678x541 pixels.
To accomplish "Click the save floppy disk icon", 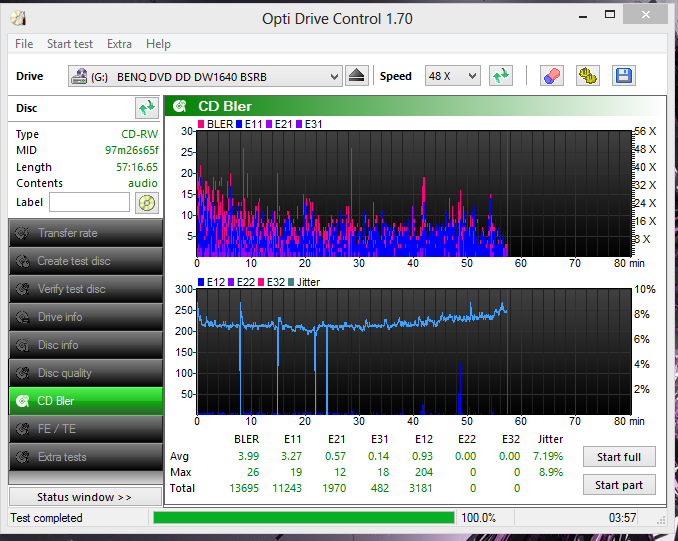I will [624, 76].
